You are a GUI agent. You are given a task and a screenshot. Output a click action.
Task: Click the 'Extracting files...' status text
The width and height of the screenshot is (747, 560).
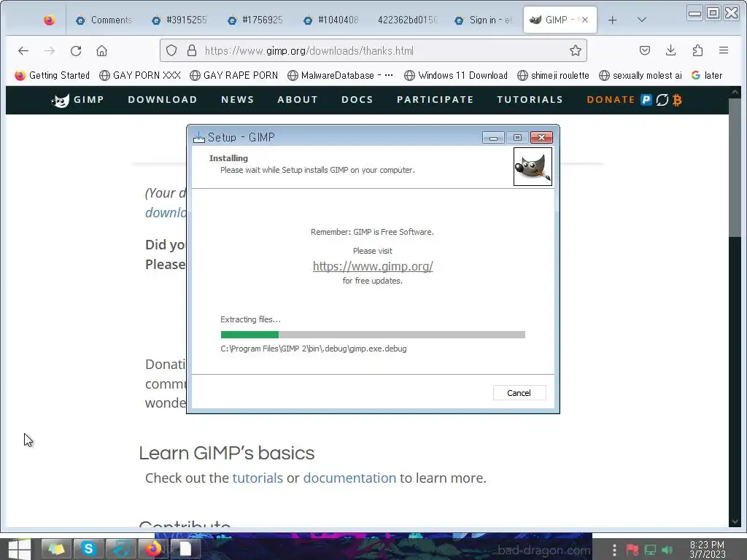click(x=250, y=319)
